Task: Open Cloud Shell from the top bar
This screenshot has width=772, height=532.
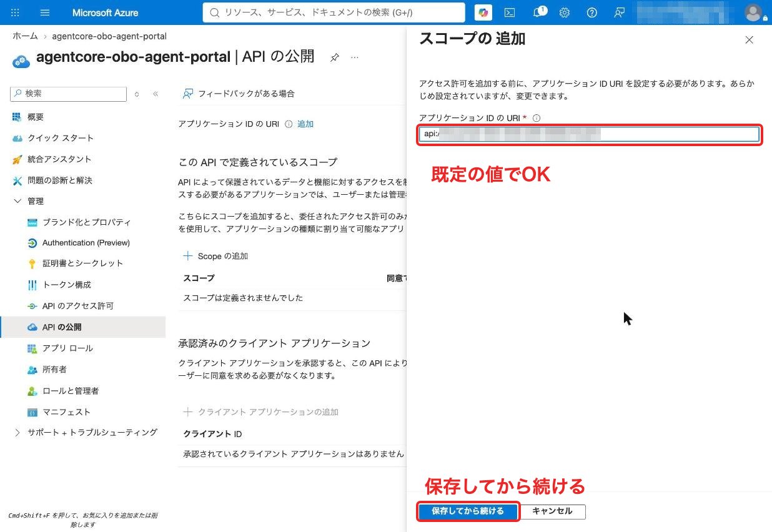Action: (x=510, y=12)
